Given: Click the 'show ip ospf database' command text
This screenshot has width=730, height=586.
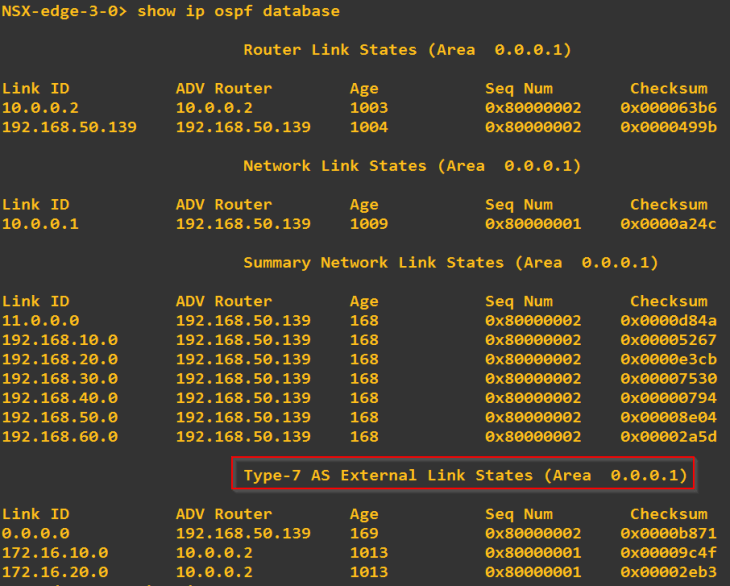Looking at the screenshot, I should [238, 11].
